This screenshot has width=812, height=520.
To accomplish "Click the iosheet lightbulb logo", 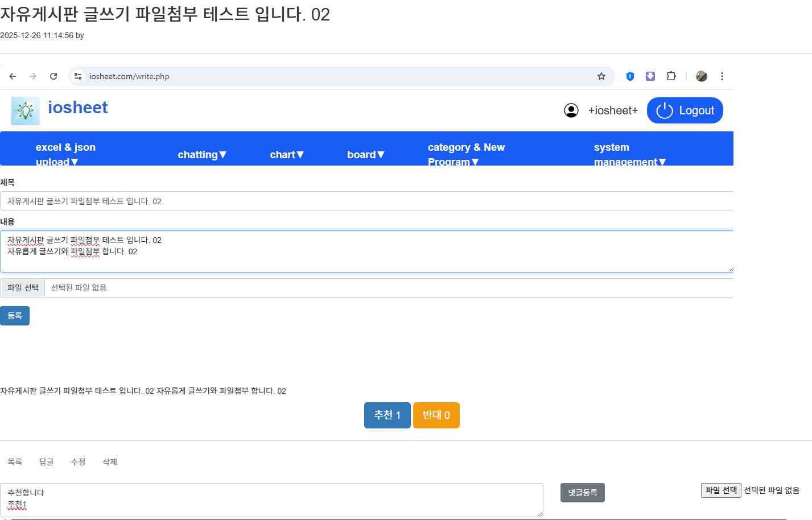I will point(26,111).
